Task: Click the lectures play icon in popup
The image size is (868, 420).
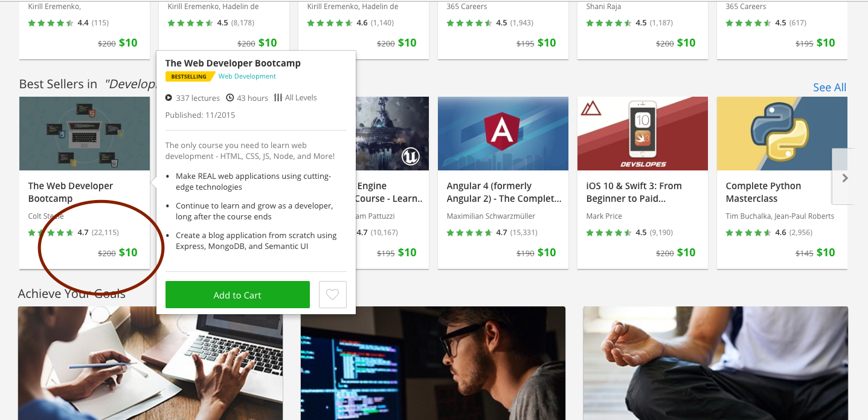Action: tap(169, 97)
